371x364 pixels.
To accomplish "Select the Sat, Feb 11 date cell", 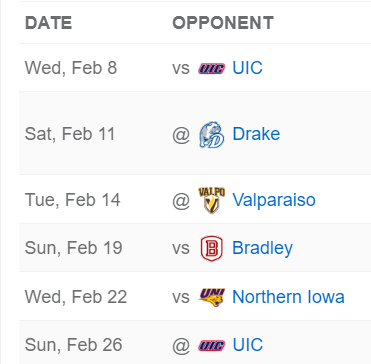I will pos(70,134).
